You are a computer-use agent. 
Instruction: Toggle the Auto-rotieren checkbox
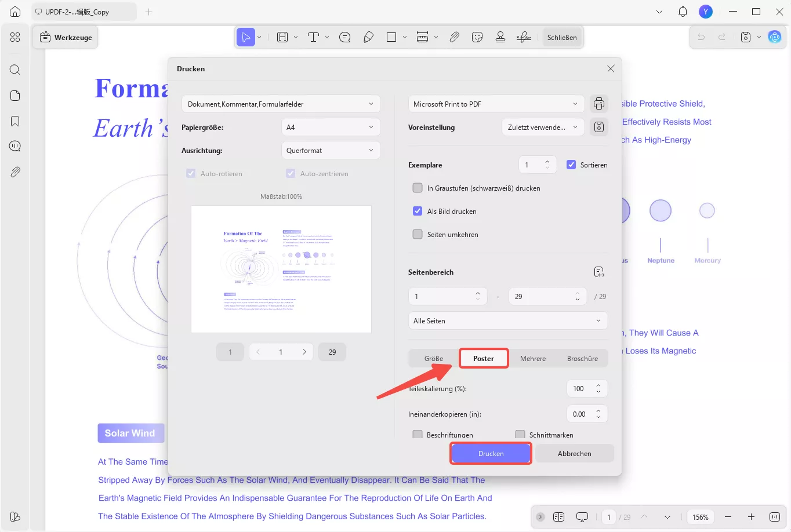[x=191, y=173]
